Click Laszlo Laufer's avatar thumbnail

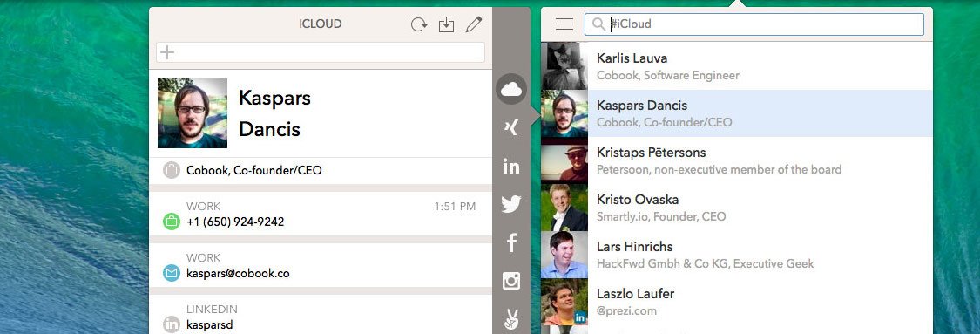click(x=564, y=302)
